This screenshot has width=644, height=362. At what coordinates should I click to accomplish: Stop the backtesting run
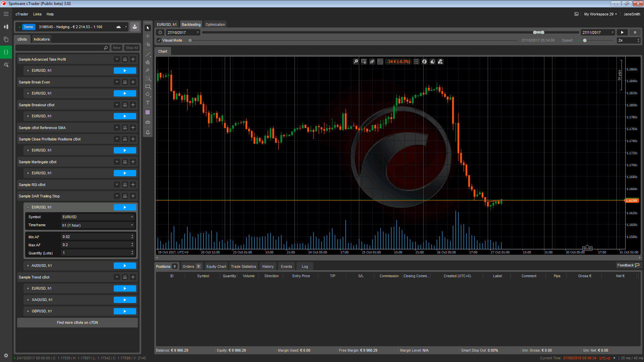click(635, 33)
